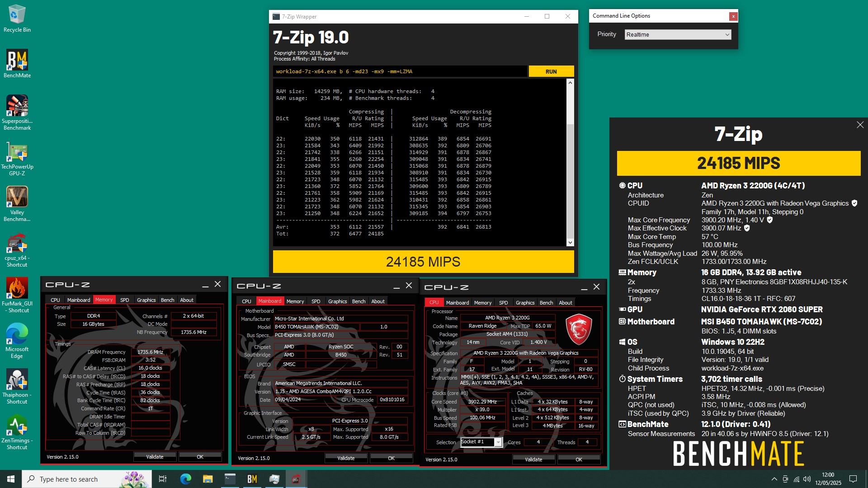Viewport: 868px width, 488px height.
Task: Validate in the Memory CPU-Z window
Action: (155, 457)
